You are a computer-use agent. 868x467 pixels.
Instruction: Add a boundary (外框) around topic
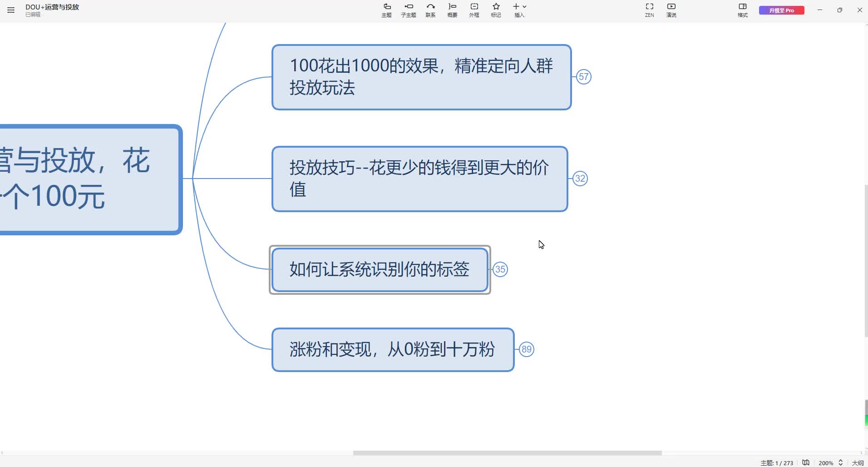[474, 10]
